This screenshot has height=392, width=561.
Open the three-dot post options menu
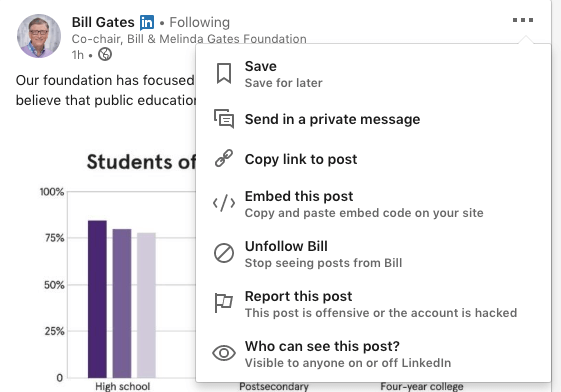tap(523, 20)
